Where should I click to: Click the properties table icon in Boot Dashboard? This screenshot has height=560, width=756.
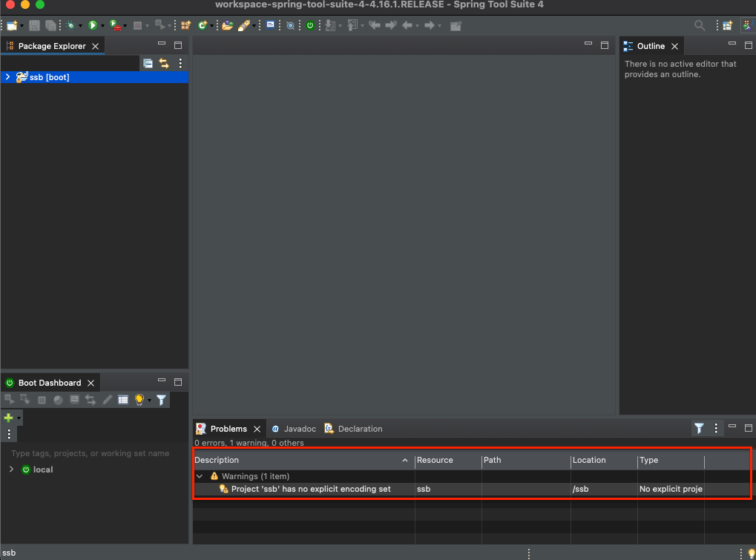click(123, 400)
